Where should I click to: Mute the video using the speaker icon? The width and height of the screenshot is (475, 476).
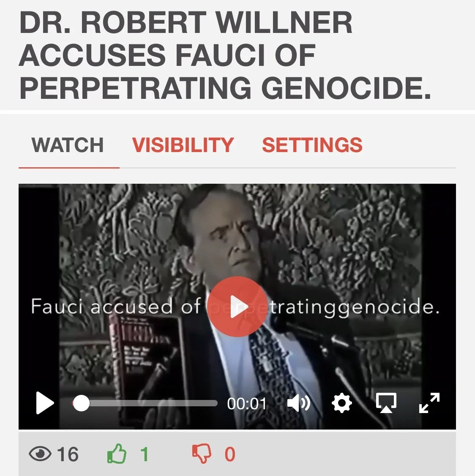click(298, 403)
